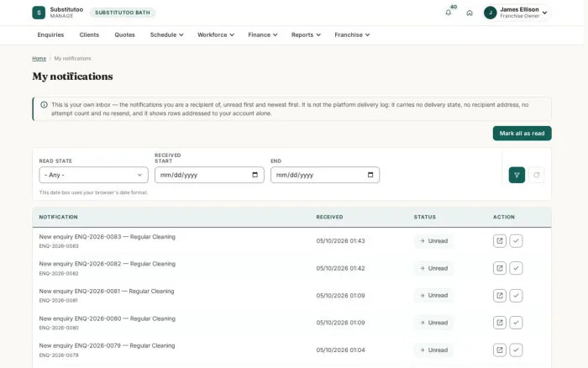Click the Unread status of ENQ-2026-0083
The image size is (588, 368).
[433, 241]
